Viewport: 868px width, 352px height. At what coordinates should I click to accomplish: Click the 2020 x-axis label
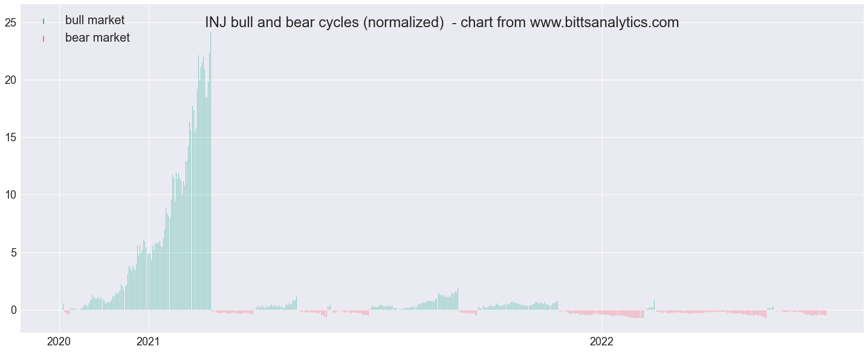[x=59, y=341]
